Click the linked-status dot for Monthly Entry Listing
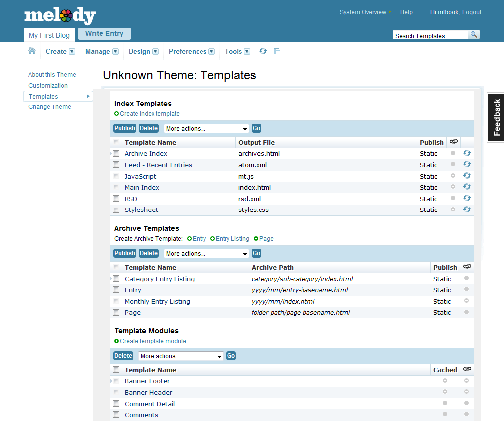The image size is (504, 421). point(466,301)
